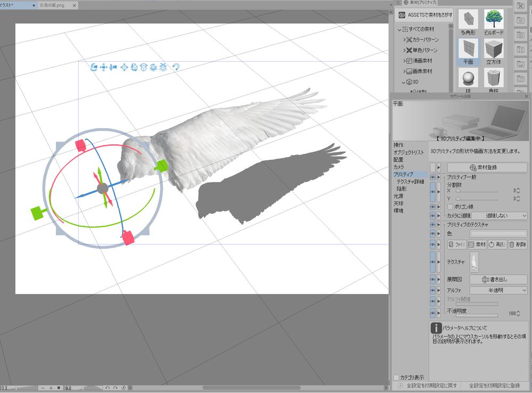Viewport: 532px width, 393px height.
Task: Toggle the eye icon beside 不透明度
Action: point(433,313)
